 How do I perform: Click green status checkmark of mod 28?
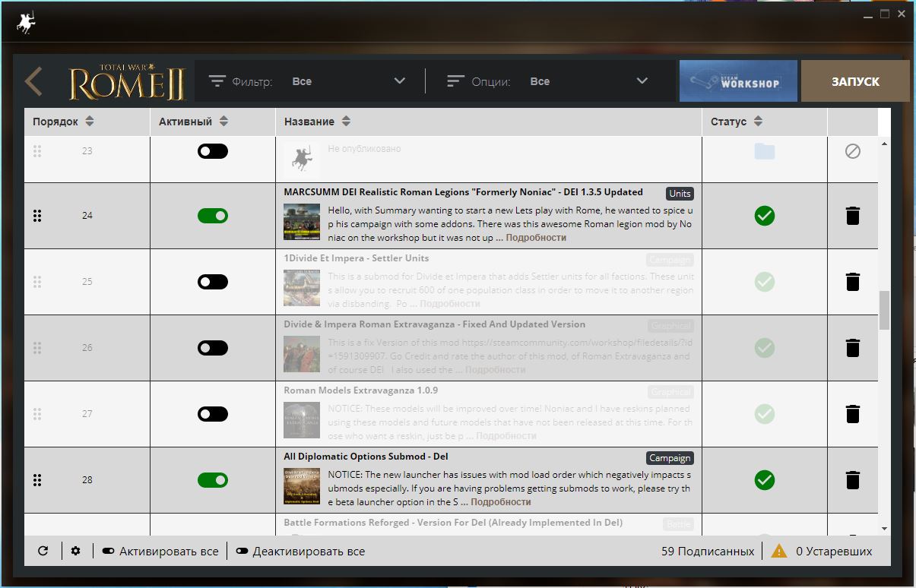[x=765, y=480]
